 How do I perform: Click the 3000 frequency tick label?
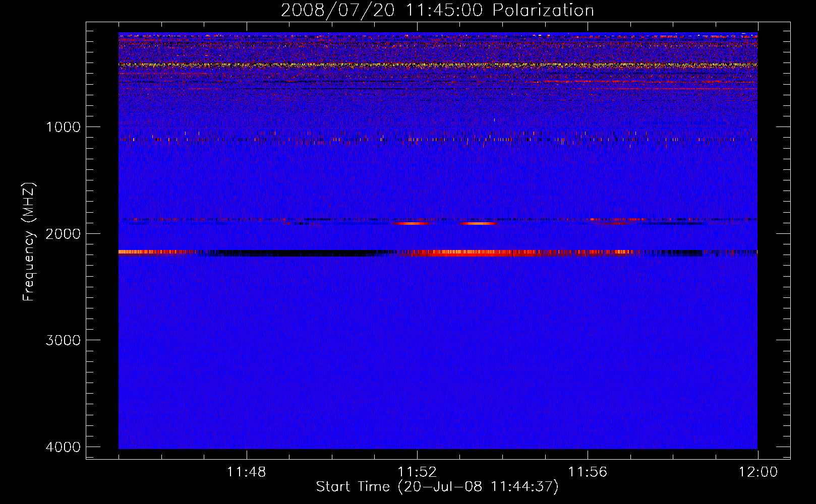(x=63, y=340)
